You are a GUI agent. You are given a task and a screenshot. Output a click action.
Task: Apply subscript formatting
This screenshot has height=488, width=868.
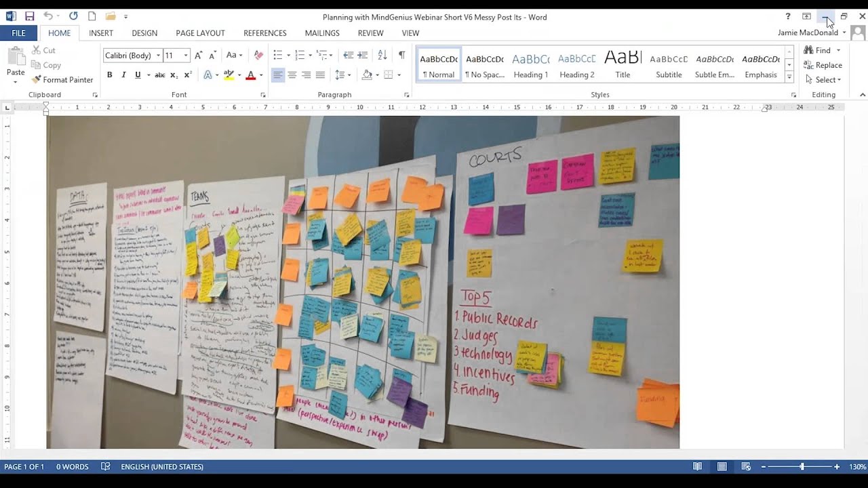click(174, 75)
